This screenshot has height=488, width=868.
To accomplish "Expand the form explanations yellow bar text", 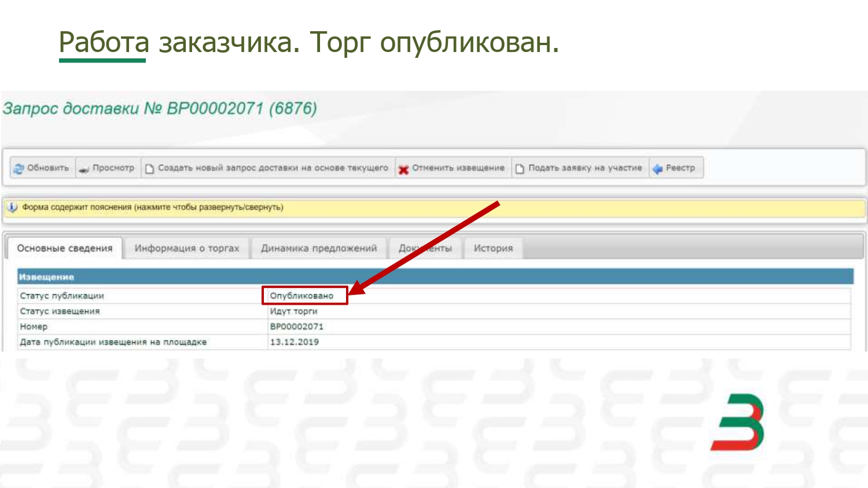I will click(153, 207).
